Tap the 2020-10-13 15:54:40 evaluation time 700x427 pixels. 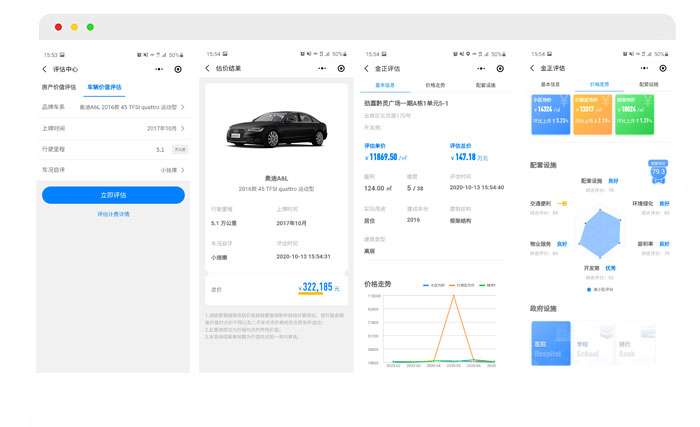pos(477,188)
